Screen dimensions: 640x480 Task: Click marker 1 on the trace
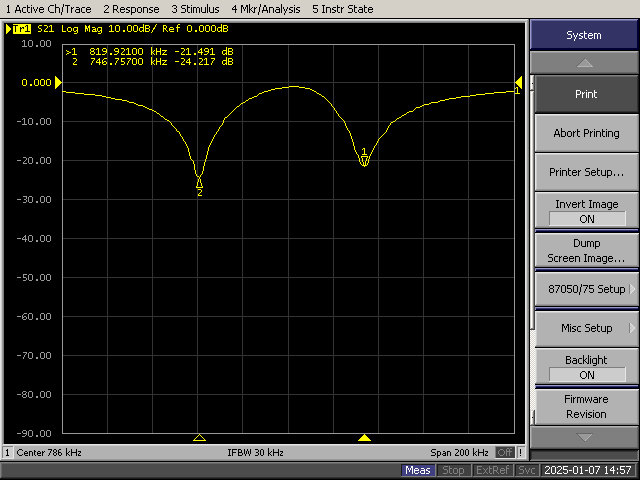[x=364, y=158]
